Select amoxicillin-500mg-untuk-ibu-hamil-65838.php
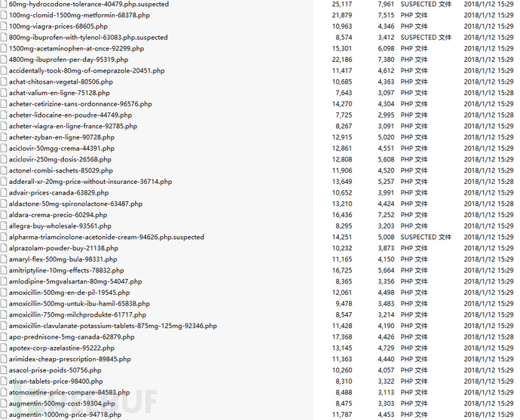 click(80, 304)
